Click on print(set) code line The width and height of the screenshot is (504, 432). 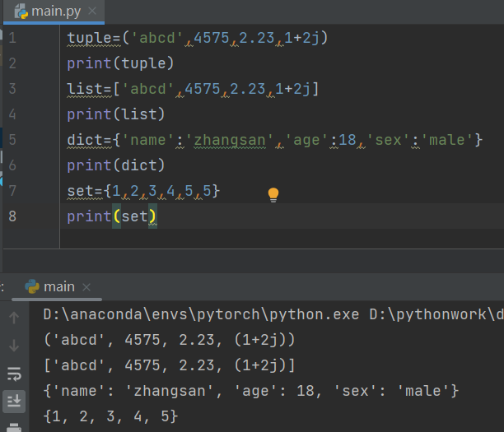112,216
